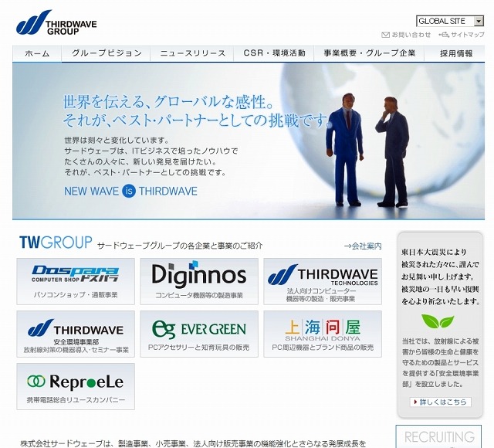
Task: Follow the →会社案内 link
Action: point(363,246)
